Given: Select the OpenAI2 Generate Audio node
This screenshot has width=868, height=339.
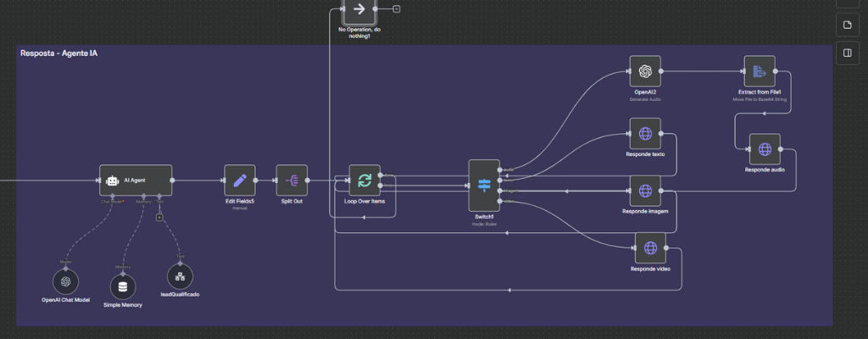Looking at the screenshot, I should pos(645,71).
